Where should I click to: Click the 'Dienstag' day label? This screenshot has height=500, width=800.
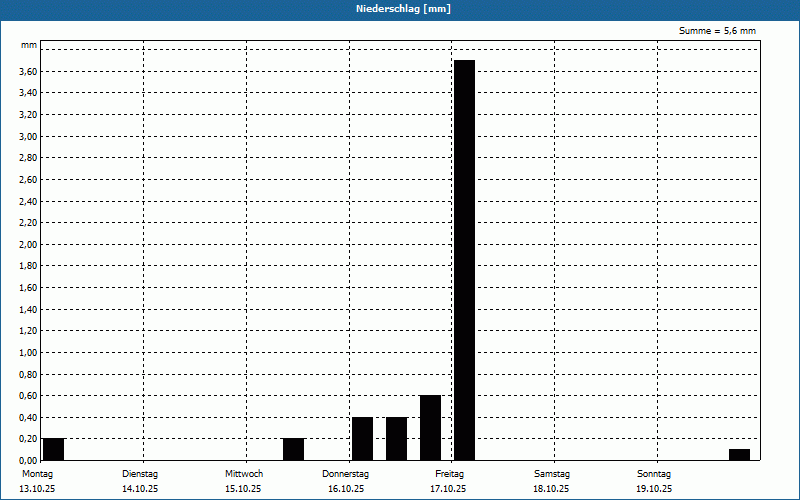[x=140, y=474]
